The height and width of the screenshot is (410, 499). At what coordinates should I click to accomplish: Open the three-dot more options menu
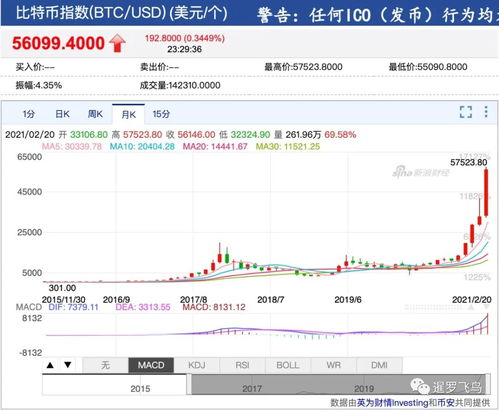486,112
